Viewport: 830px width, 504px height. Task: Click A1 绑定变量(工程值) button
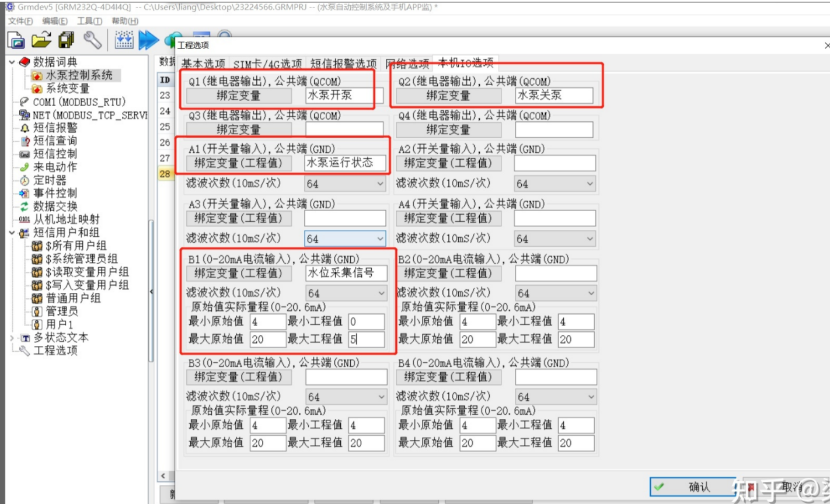[x=239, y=163]
